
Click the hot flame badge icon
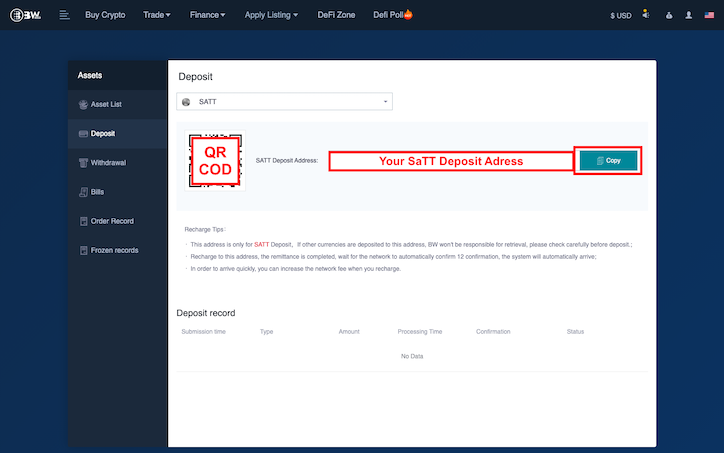[408, 15]
